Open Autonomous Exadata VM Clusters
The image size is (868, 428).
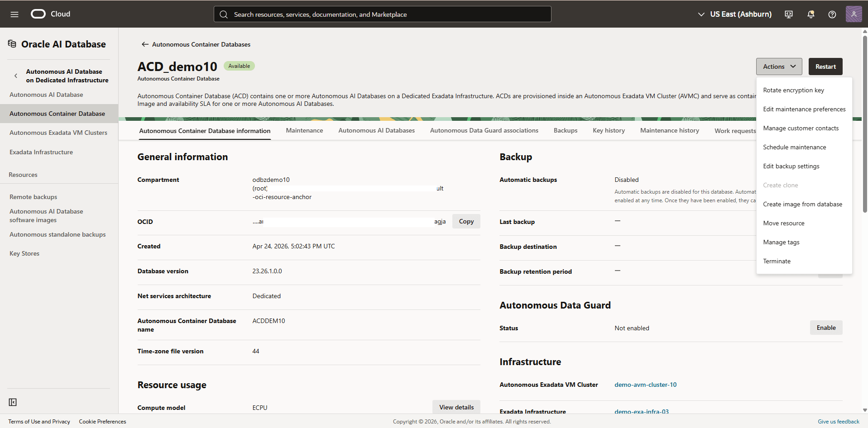coord(58,133)
